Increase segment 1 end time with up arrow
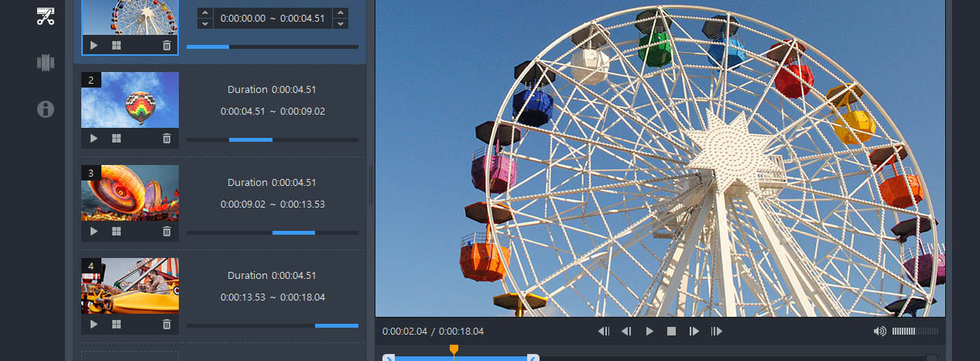This screenshot has height=361, width=980. pyautogui.click(x=340, y=12)
